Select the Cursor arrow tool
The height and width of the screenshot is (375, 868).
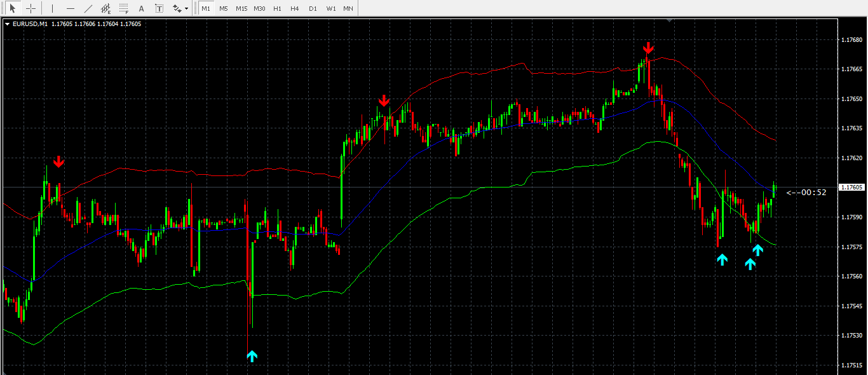12,9
